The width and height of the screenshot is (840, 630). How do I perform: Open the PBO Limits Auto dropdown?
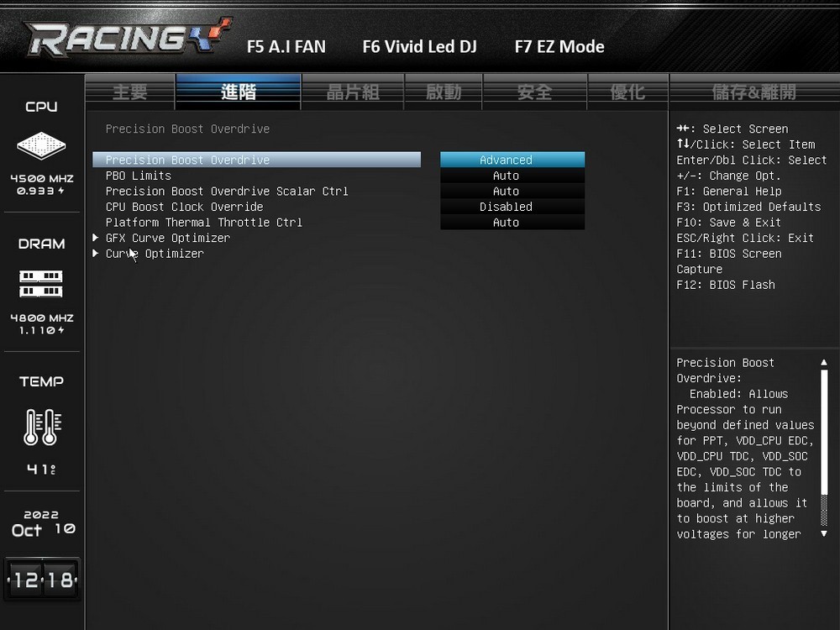(x=512, y=176)
